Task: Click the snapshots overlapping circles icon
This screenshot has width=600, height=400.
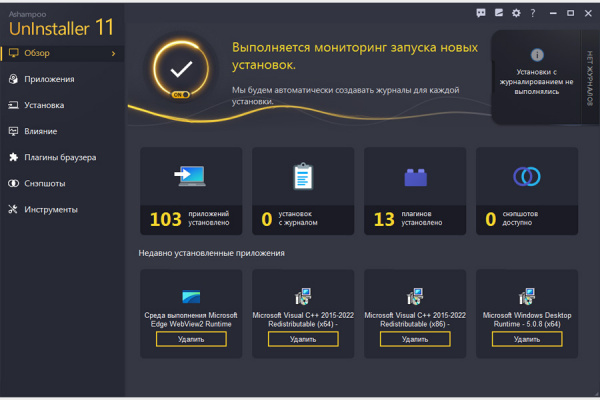Action: click(527, 176)
